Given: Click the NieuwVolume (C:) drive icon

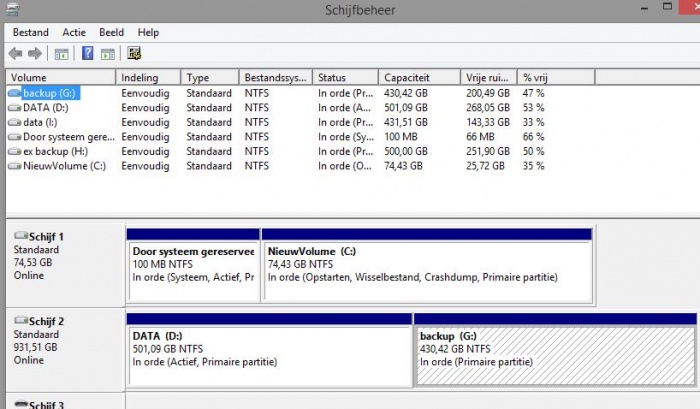Looking at the screenshot, I should click(15, 166).
